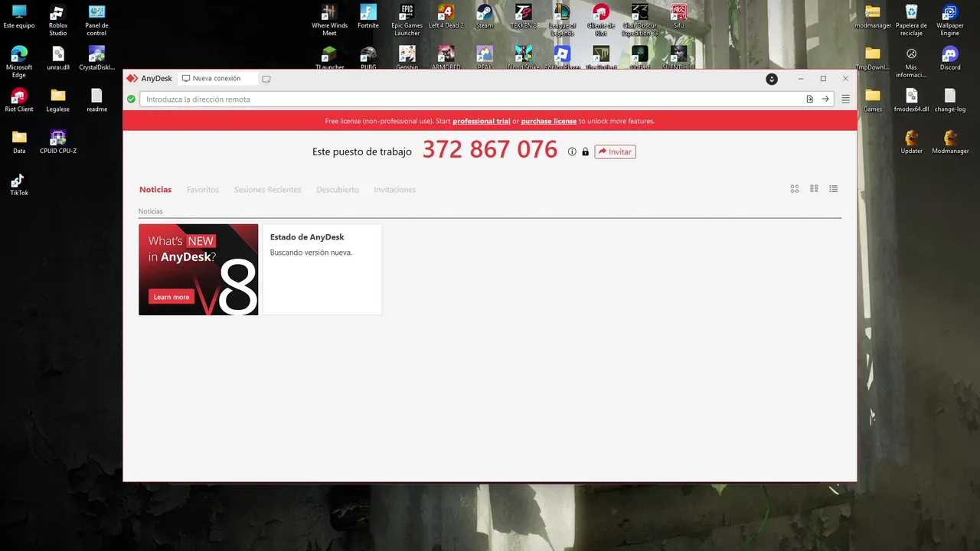Switch to small tiles view
This screenshot has width=980, height=551.
[814, 189]
